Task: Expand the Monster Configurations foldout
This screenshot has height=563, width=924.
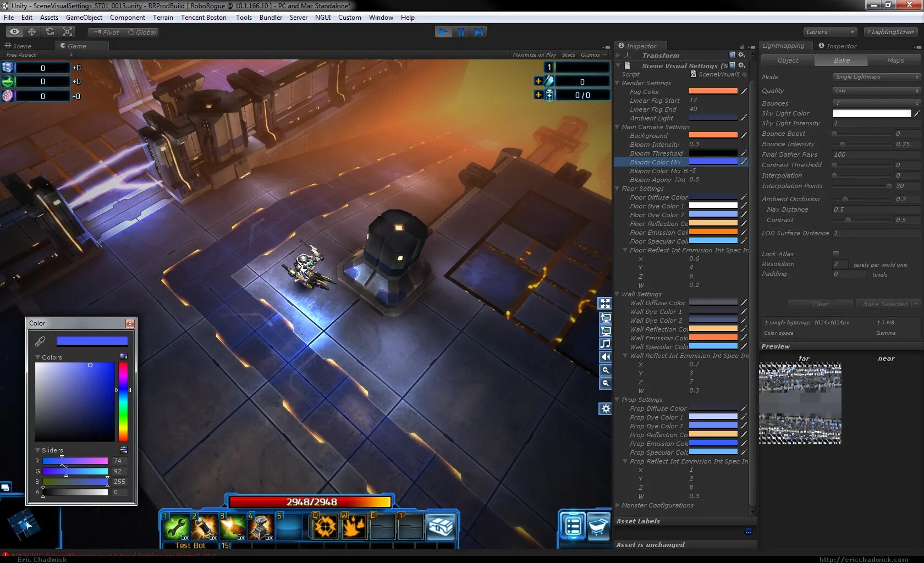Action: [x=617, y=505]
